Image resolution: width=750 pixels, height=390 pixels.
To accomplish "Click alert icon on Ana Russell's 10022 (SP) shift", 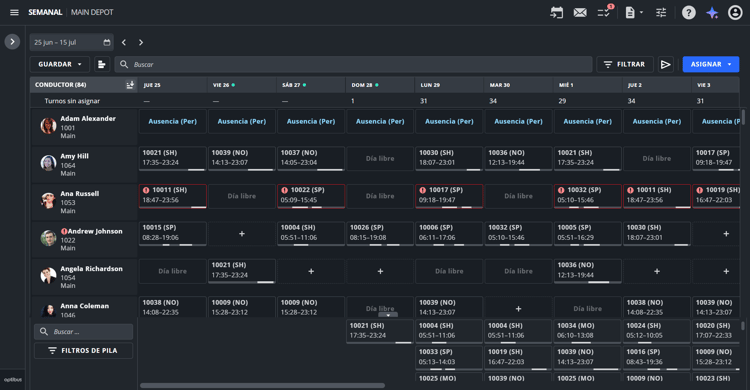I will (284, 190).
